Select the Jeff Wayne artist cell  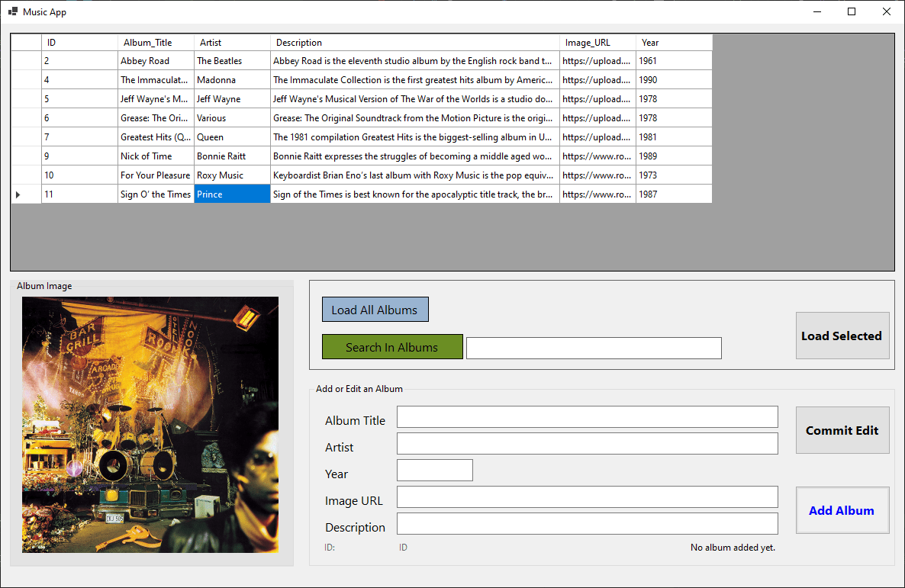[x=232, y=98]
